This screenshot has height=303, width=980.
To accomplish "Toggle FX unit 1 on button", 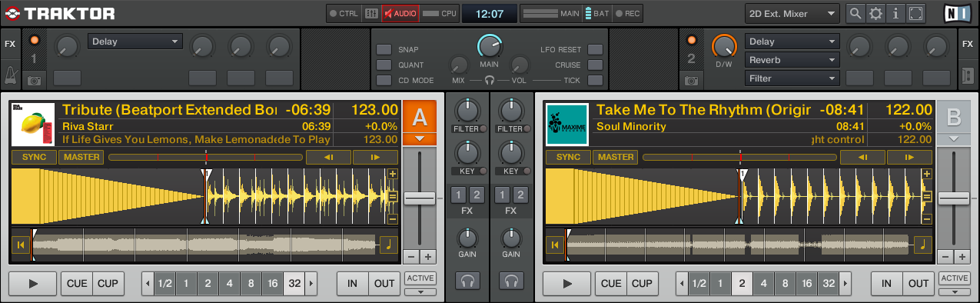I will click(x=34, y=40).
